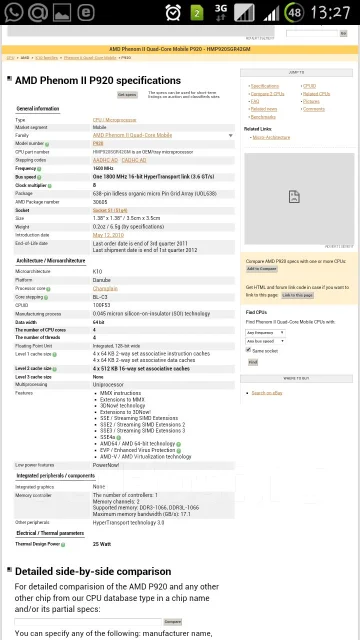Click help icon beside Processor core
The height and width of the screenshot is (640, 360).
(48, 289)
